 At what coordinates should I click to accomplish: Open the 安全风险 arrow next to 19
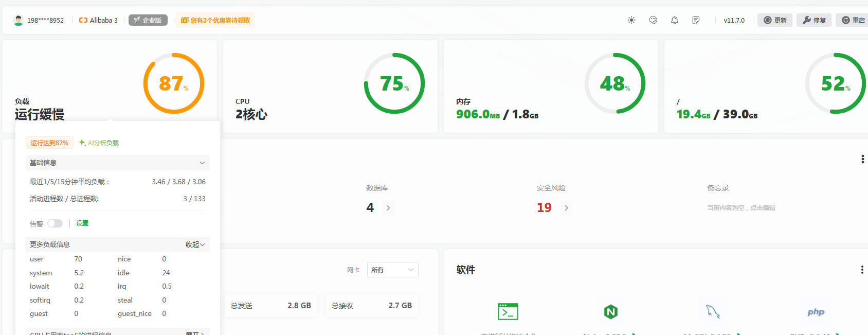pos(566,208)
